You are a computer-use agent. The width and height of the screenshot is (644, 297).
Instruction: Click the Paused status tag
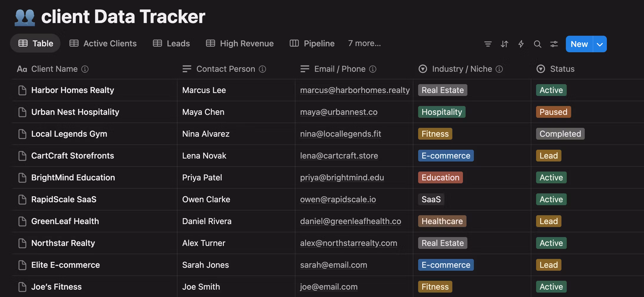click(553, 112)
